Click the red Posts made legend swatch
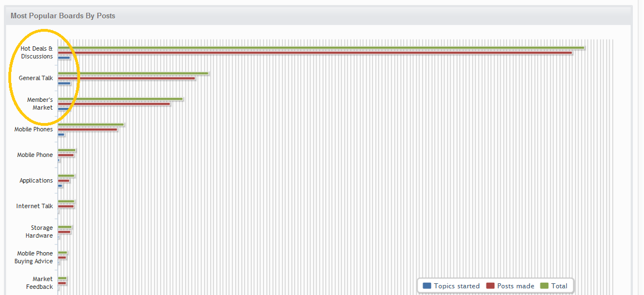Screen dimensions: 644x295 point(490,286)
